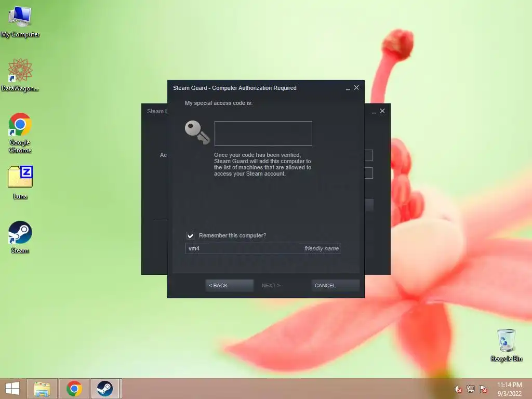The width and height of the screenshot is (532, 399).
Task: Close the Steam Guard dialog
Action: pos(356,87)
